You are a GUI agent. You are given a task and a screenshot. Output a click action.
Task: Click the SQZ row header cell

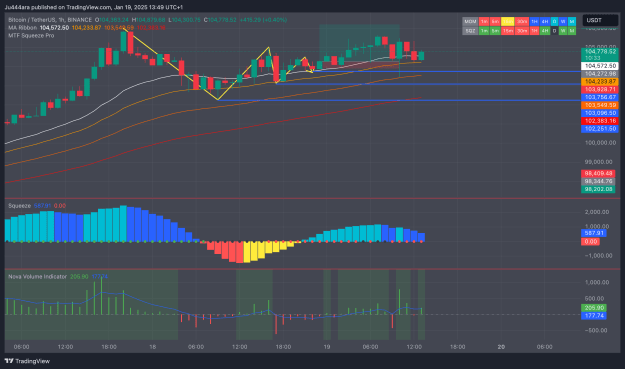pos(470,31)
